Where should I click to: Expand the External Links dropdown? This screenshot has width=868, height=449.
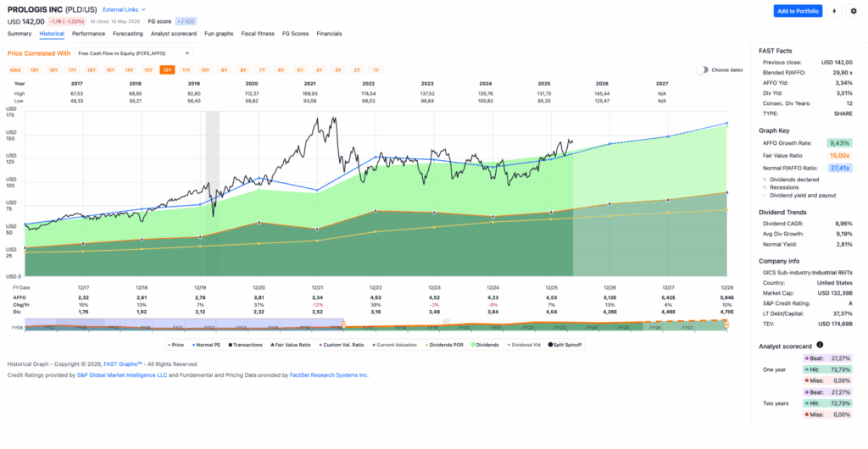click(124, 9)
